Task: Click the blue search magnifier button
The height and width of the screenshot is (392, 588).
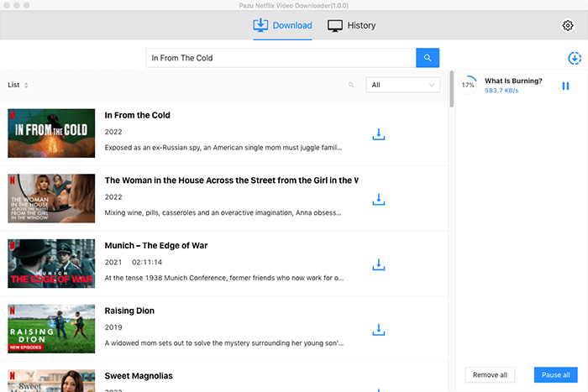Action: [x=428, y=58]
